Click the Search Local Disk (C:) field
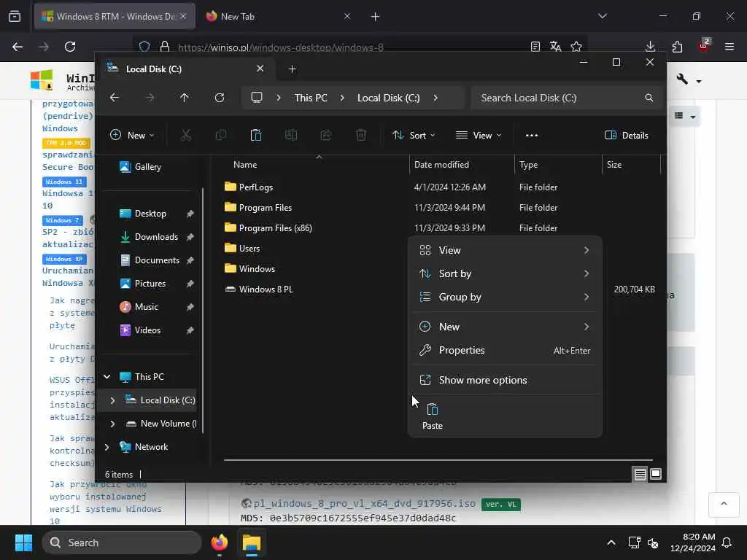The image size is (747, 560). (x=566, y=98)
